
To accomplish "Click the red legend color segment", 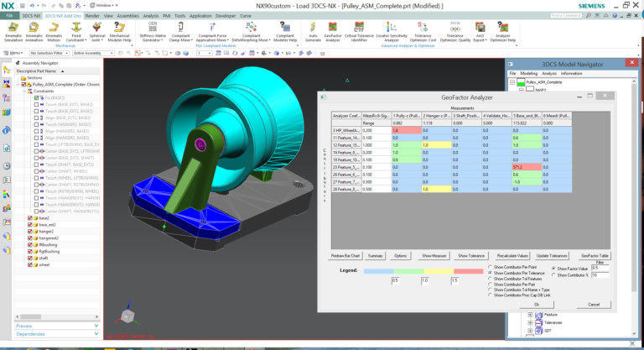I will 469,271.
